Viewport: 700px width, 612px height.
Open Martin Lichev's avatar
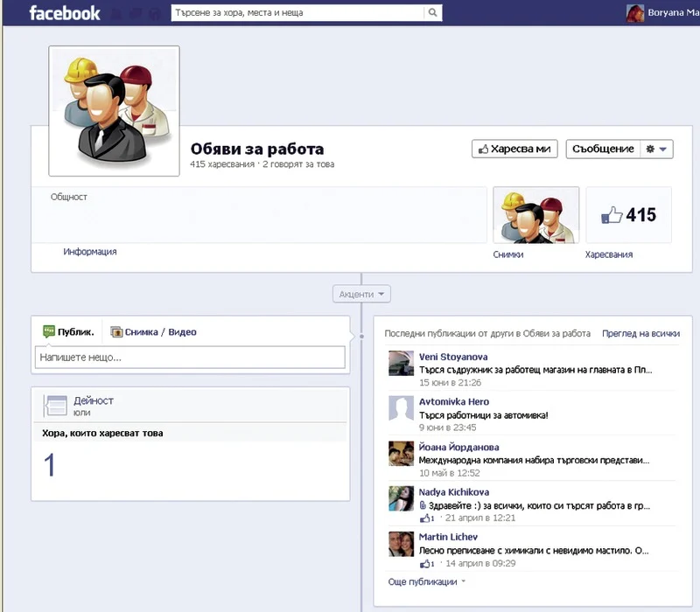[401, 544]
